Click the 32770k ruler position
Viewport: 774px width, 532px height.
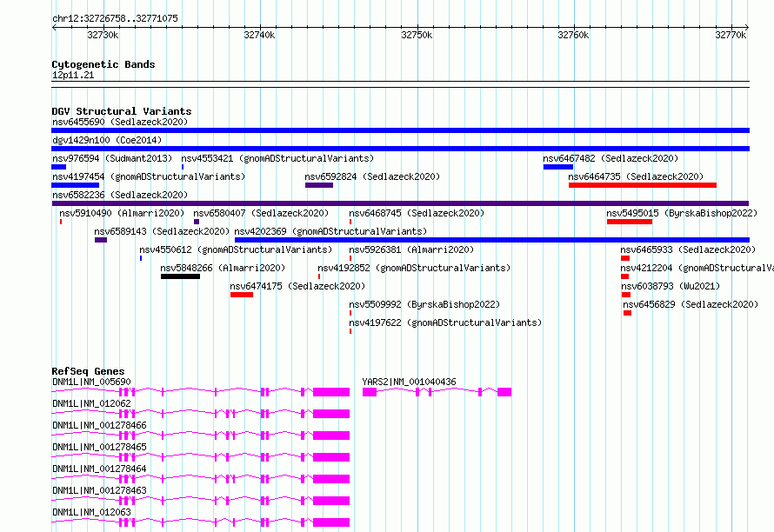pos(731,35)
